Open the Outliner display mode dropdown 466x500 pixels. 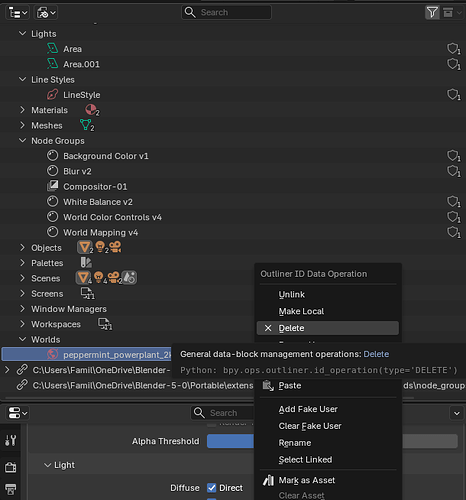pyautogui.click(x=46, y=13)
